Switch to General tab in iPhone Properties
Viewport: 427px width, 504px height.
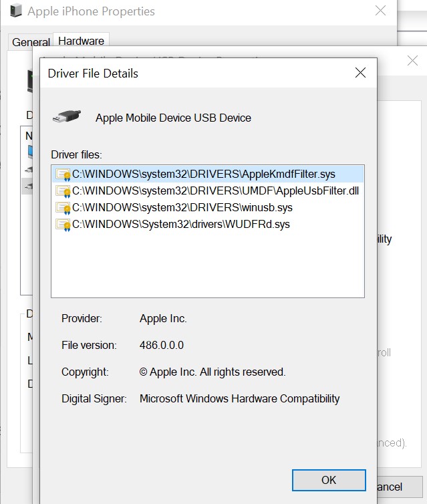click(31, 42)
